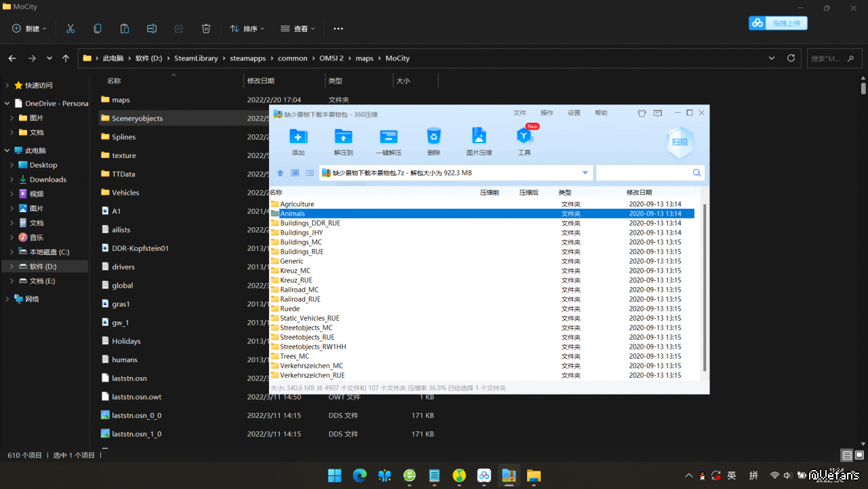Click the 删除 recycle-bin icon in 360压缩

pos(434,137)
